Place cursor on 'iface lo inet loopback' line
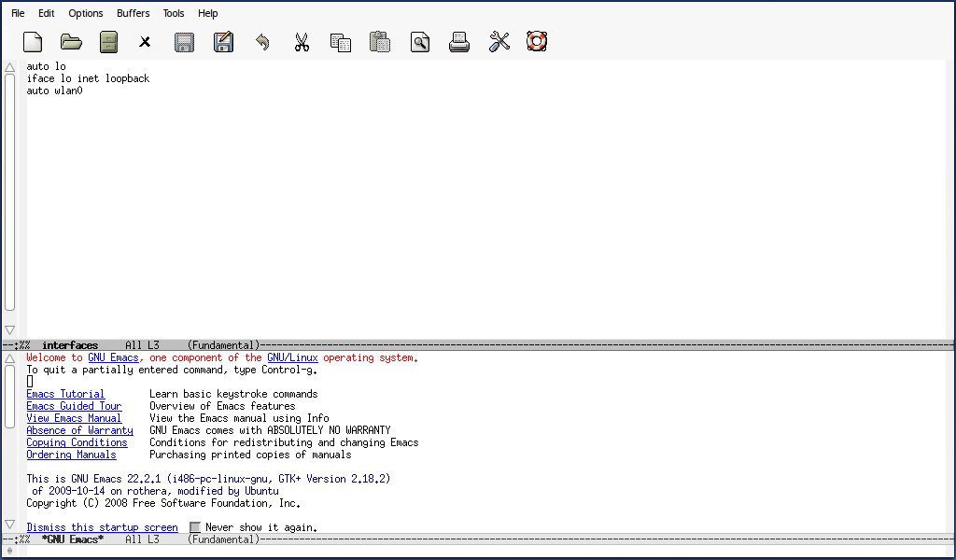The image size is (956, 560). [88, 78]
